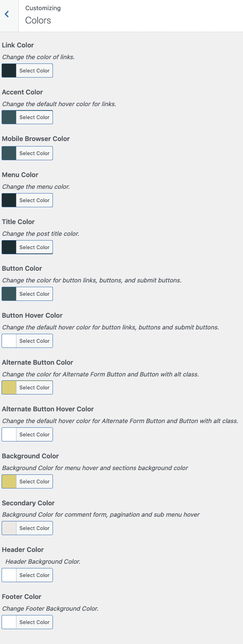Open the Alternate Button Color picker
The width and height of the screenshot is (243, 644).
pos(34,387)
